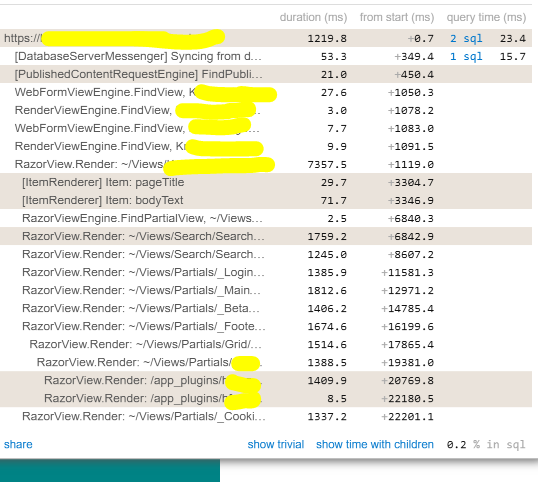Click the duration (ms) column header
The width and height of the screenshot is (538, 482).
coord(313,17)
